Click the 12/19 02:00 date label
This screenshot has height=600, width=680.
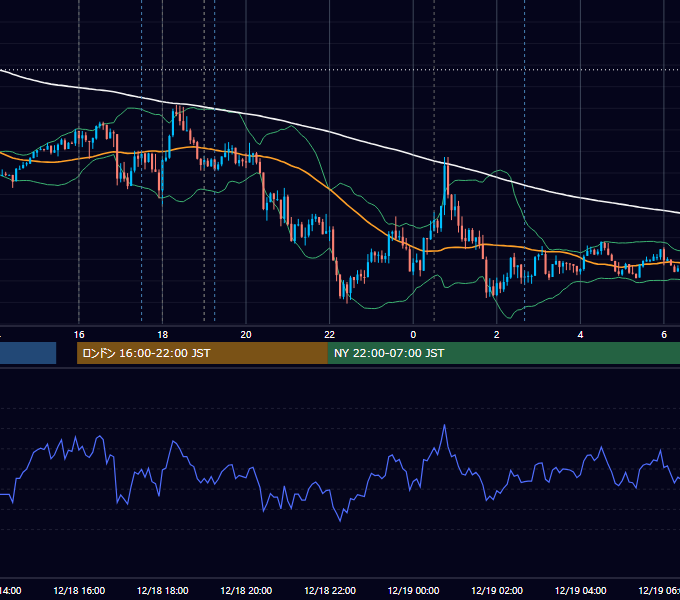497,590
